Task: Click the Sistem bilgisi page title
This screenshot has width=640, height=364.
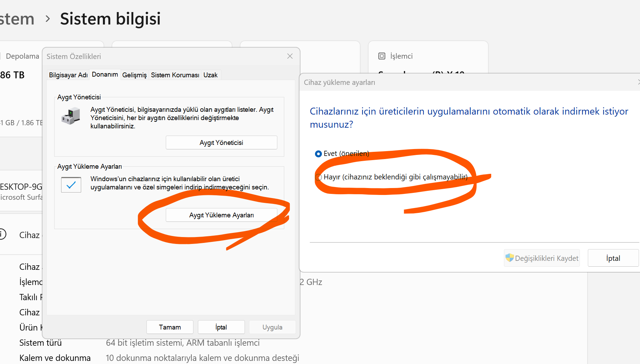Action: tap(110, 19)
